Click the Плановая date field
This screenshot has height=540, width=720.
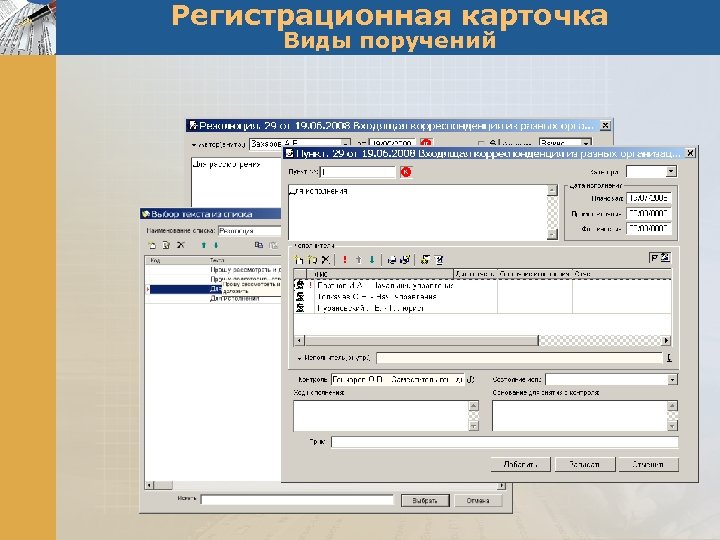[649, 198]
